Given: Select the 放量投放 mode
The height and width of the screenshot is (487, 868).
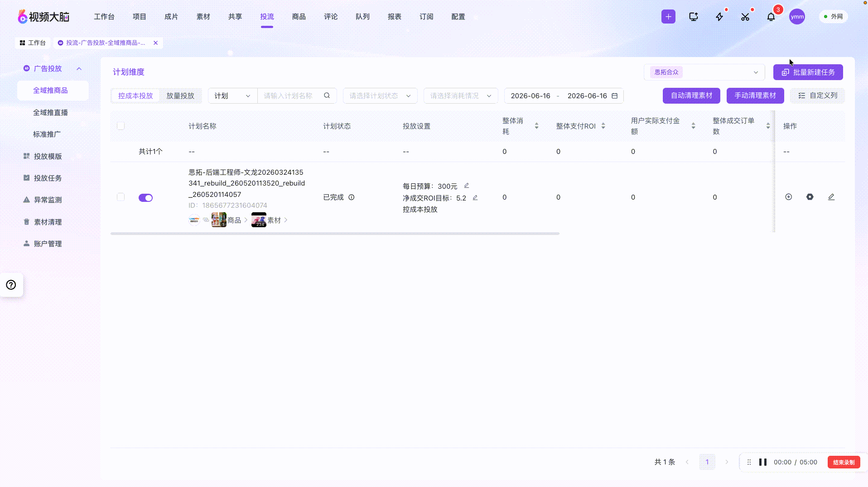Looking at the screenshot, I should click(x=180, y=96).
